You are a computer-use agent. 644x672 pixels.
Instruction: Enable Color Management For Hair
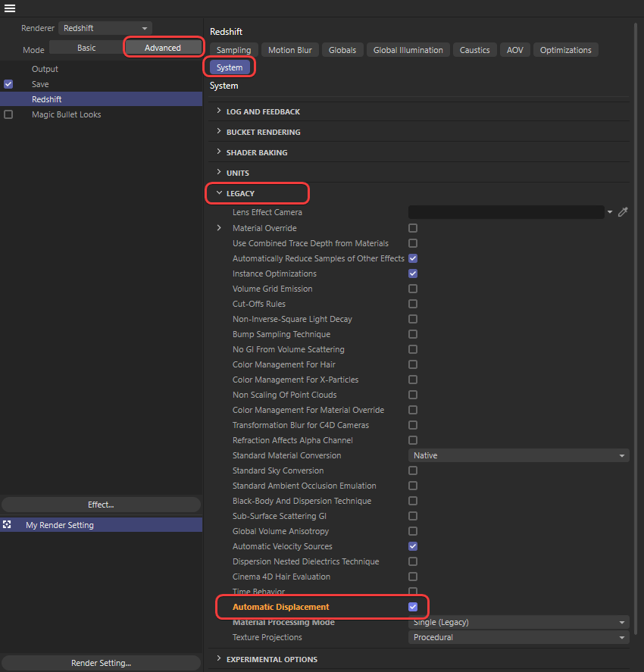(413, 364)
